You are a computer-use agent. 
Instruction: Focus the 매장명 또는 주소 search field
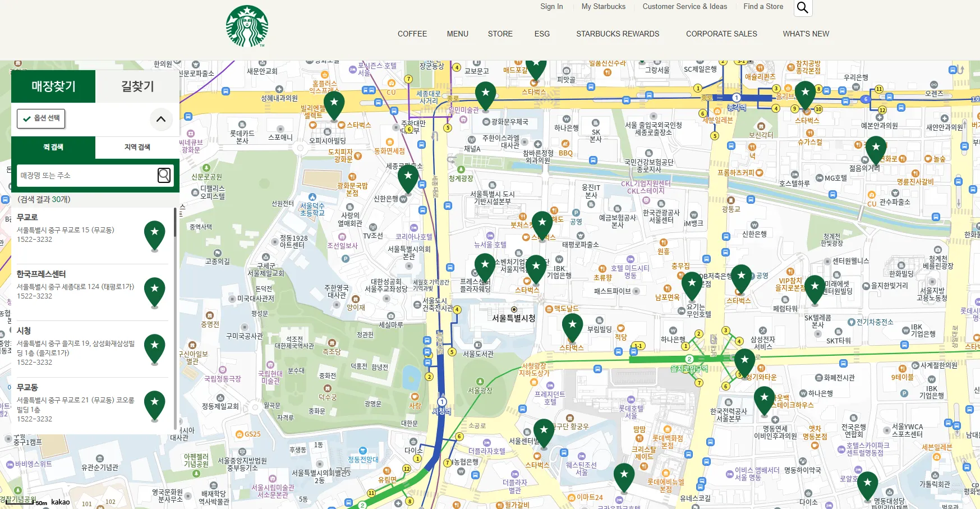87,176
